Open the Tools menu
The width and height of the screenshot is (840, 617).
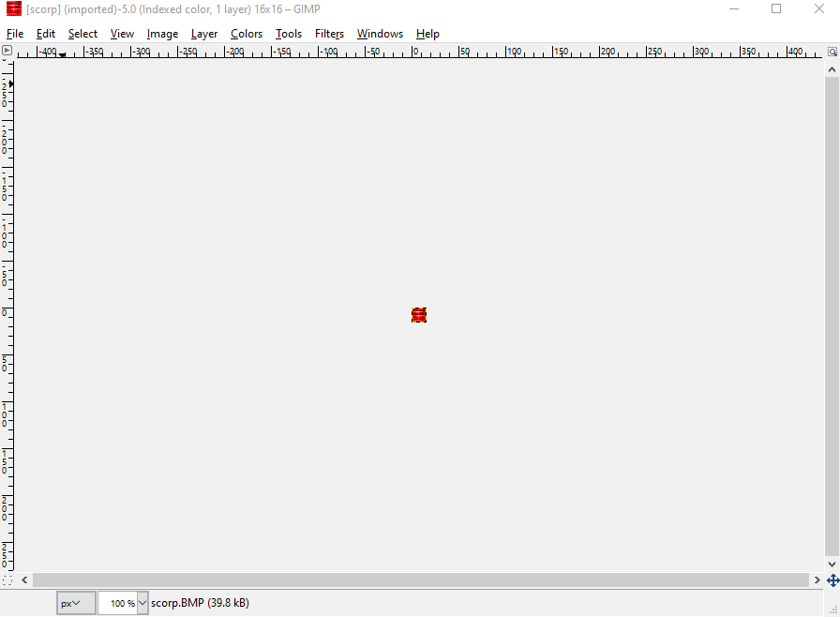click(x=289, y=34)
